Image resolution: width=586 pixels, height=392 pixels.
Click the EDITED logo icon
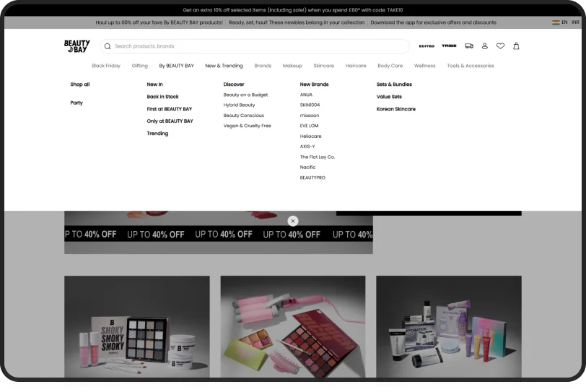coord(427,46)
